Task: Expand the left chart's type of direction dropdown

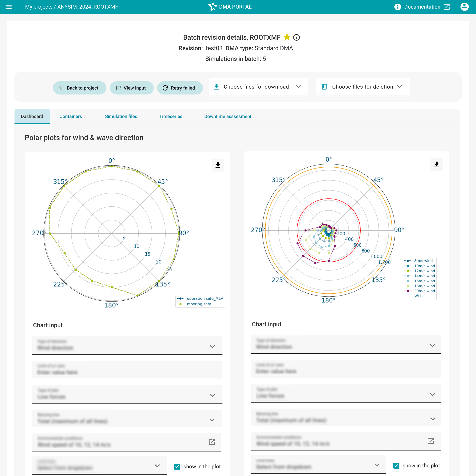Action: 127,345
